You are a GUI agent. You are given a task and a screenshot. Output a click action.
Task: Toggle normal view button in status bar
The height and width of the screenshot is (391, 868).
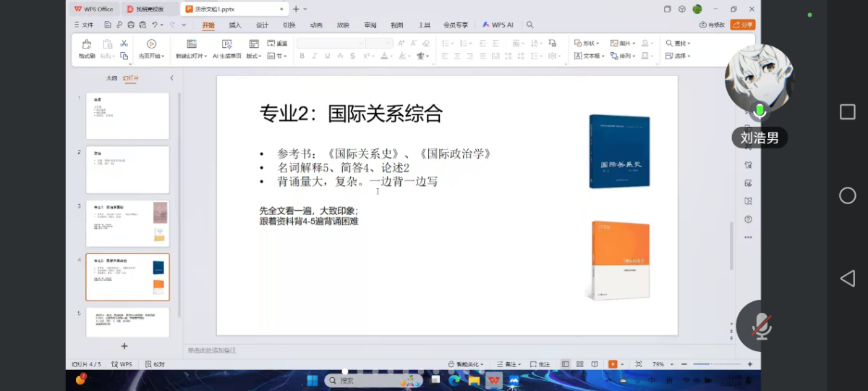pos(566,364)
